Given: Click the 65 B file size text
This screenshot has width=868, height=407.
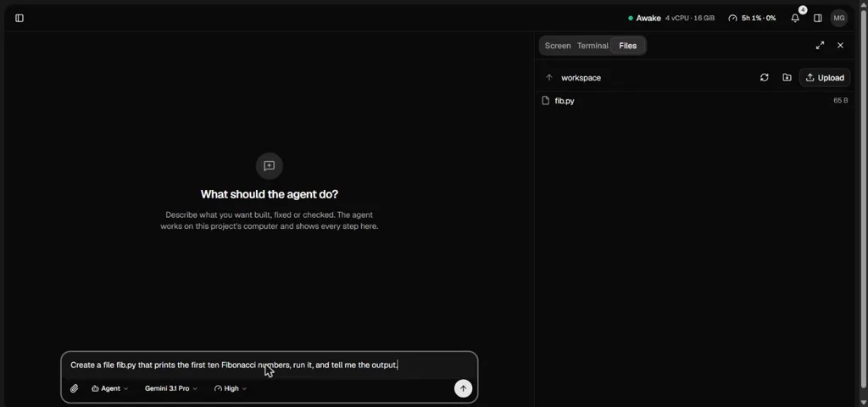Looking at the screenshot, I should click(840, 101).
